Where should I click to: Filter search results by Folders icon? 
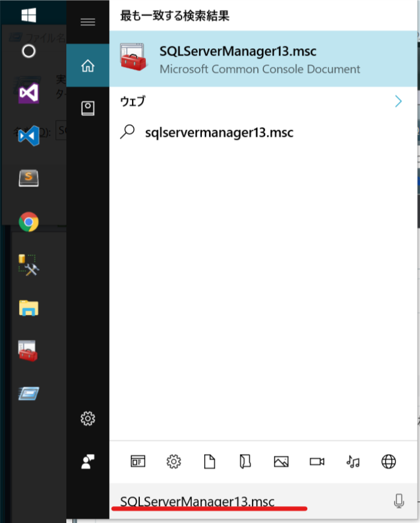[245, 461]
